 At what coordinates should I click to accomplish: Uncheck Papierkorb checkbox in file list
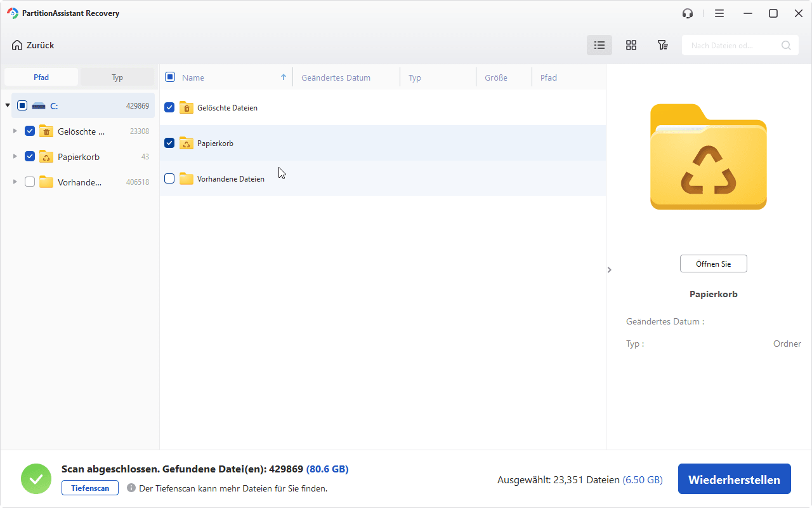169,143
